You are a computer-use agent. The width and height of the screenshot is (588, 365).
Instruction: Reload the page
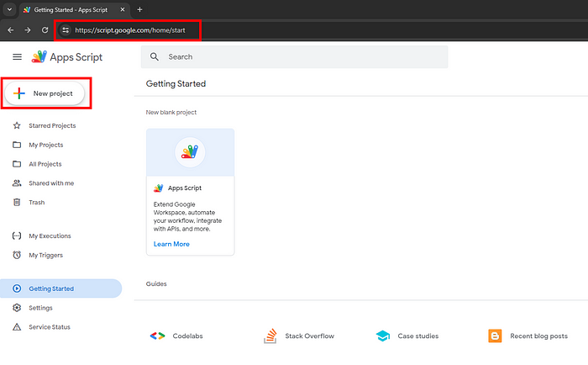pyautogui.click(x=45, y=30)
